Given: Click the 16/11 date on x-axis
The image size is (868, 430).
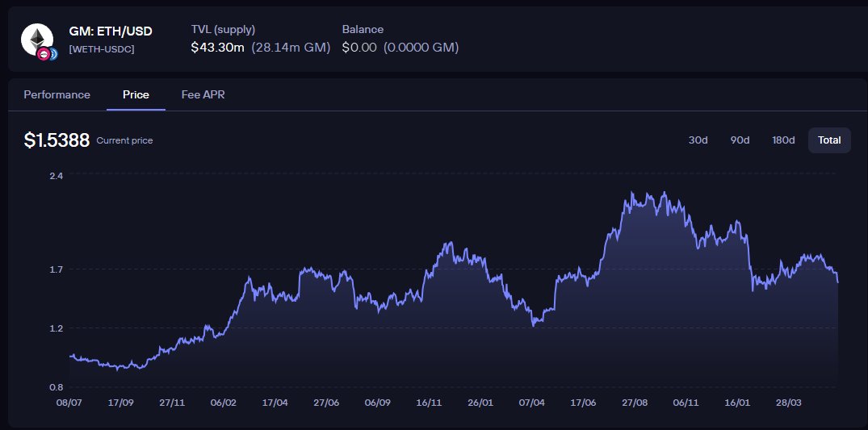Looking at the screenshot, I should (429, 403).
